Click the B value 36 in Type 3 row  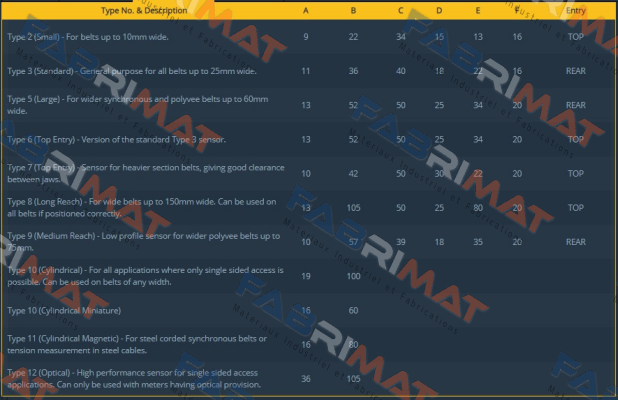coord(354,71)
